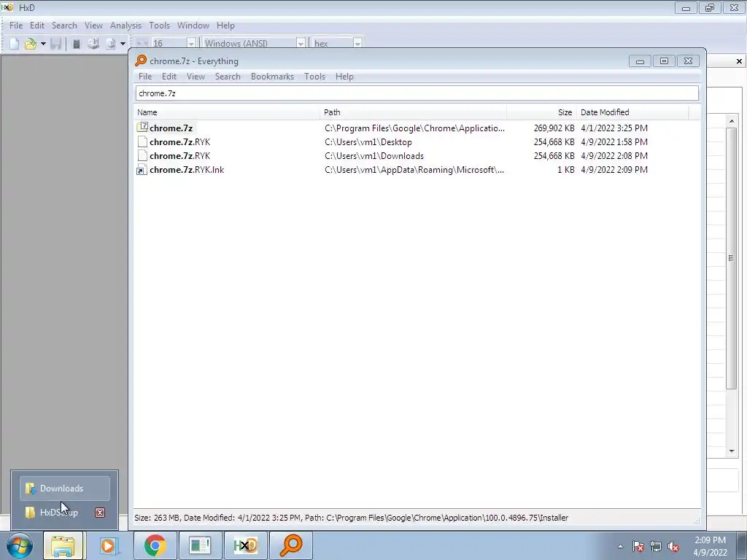Open HxD Analysis menu

(x=125, y=26)
